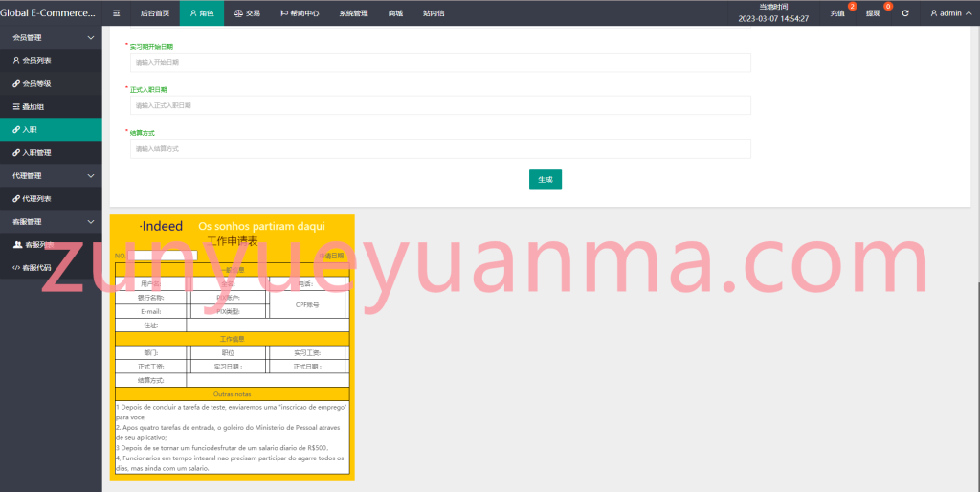Open the 帮助中心 top menu
The height and width of the screenshot is (492, 980).
click(300, 13)
